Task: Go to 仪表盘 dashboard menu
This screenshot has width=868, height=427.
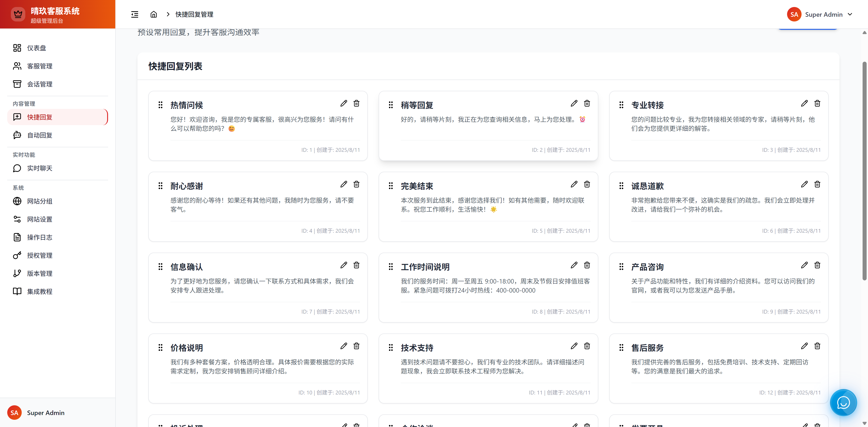Action: coord(36,48)
